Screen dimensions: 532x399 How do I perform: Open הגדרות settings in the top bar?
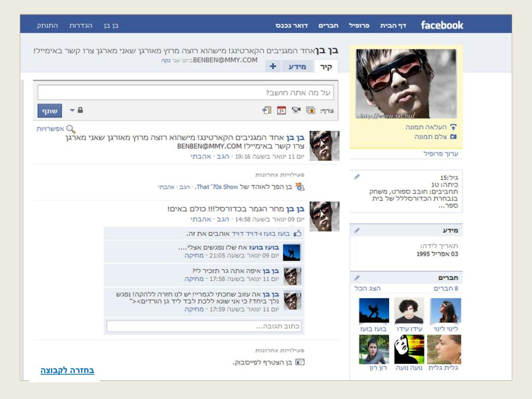tap(81, 25)
